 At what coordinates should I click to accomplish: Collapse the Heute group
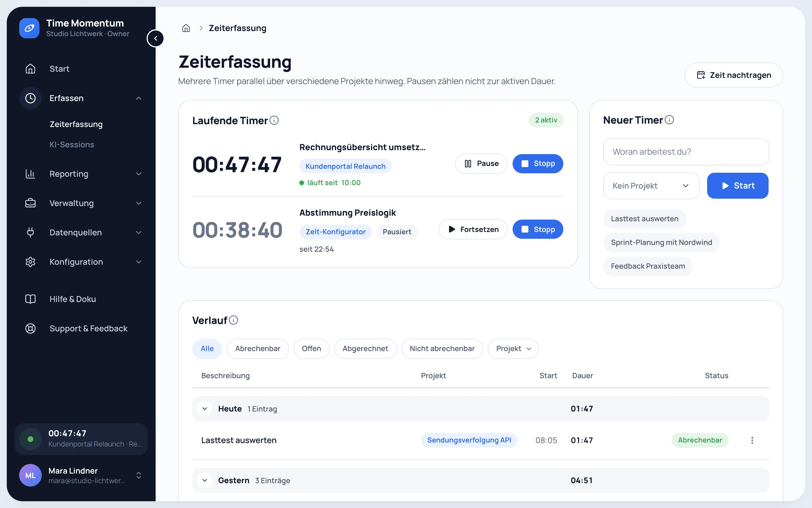[x=205, y=409]
